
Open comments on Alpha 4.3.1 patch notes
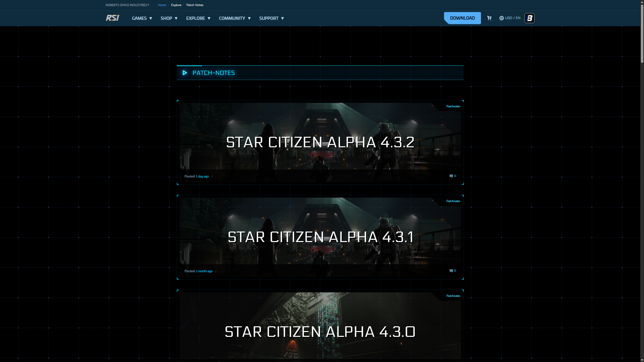click(452, 271)
